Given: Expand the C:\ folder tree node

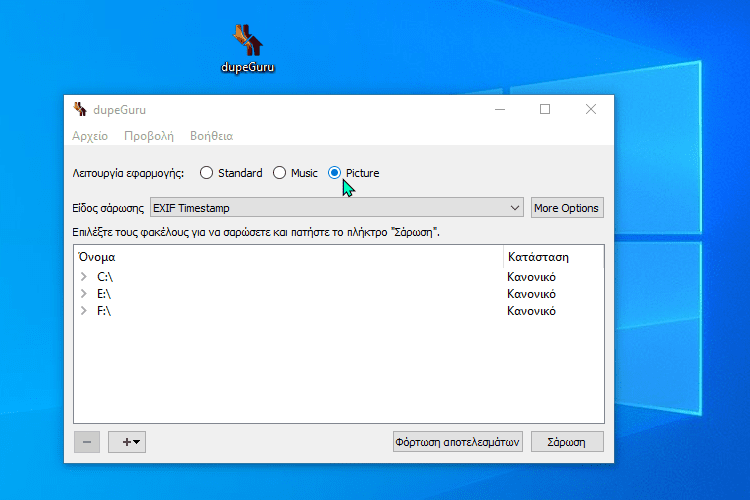Looking at the screenshot, I should pyautogui.click(x=84, y=277).
